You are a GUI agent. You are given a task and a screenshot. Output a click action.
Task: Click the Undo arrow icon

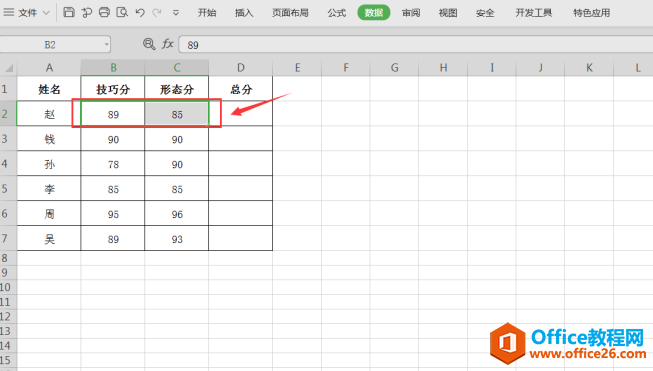(x=140, y=12)
